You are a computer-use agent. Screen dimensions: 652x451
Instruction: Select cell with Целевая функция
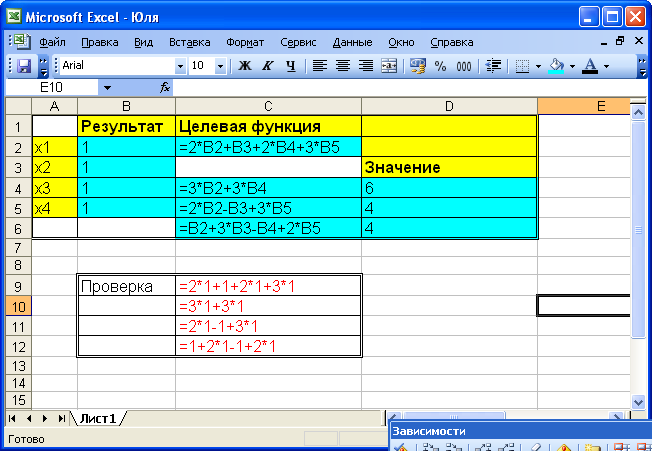(x=268, y=126)
